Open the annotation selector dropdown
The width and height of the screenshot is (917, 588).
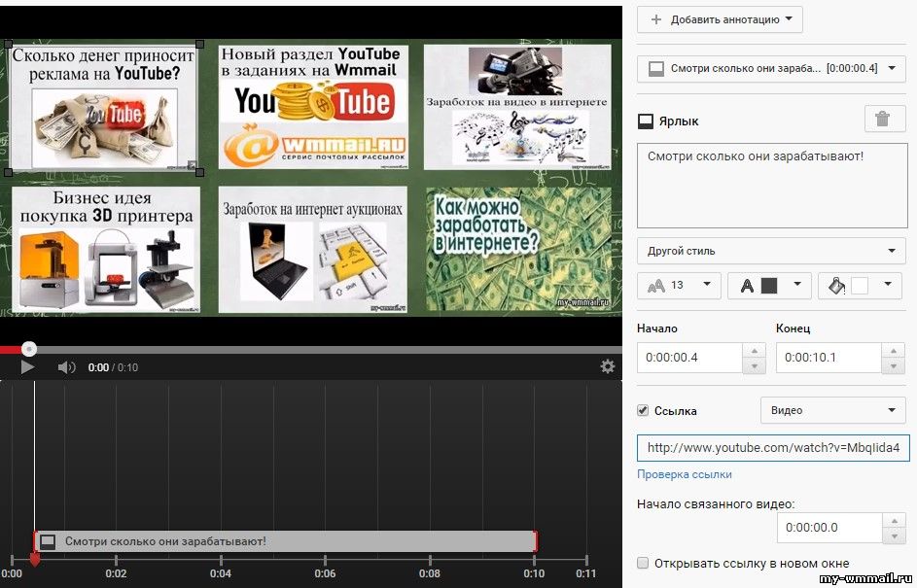pos(771,68)
